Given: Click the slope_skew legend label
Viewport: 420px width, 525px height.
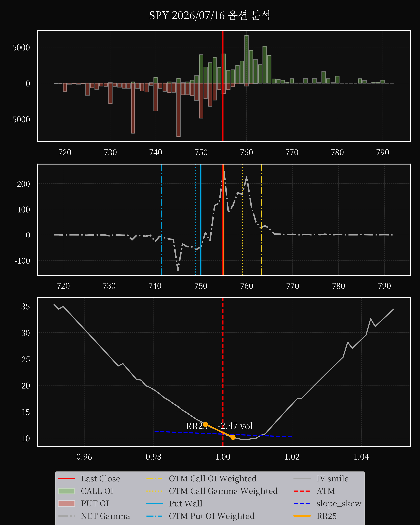Looking at the screenshot, I should click(x=339, y=504).
